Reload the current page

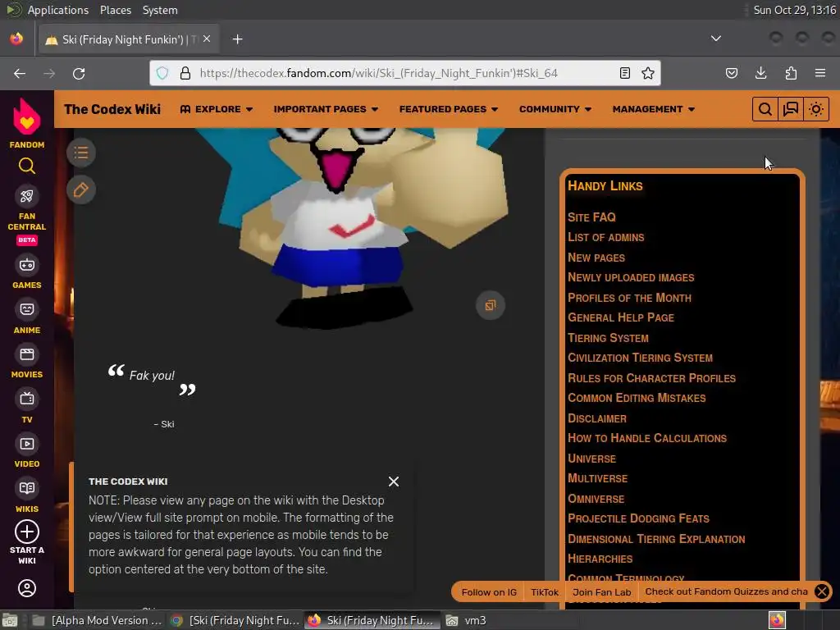(x=79, y=73)
